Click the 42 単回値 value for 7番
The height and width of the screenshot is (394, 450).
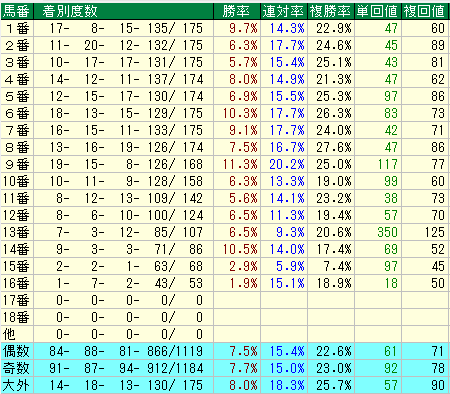pos(391,131)
